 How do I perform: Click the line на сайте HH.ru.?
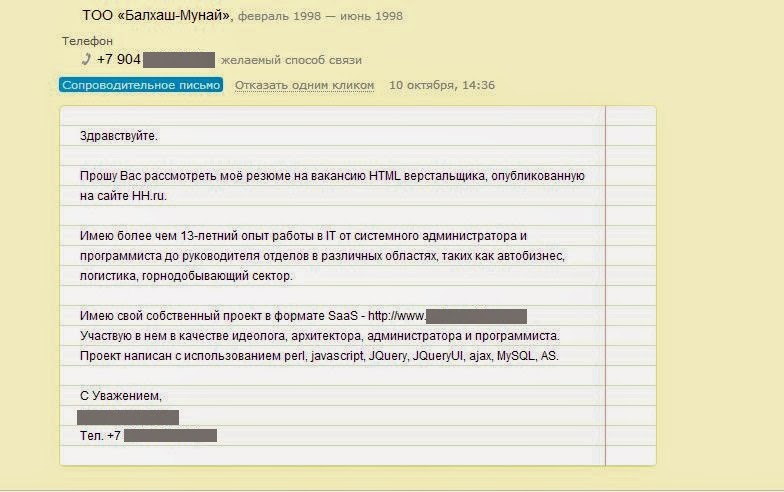[x=123, y=196]
